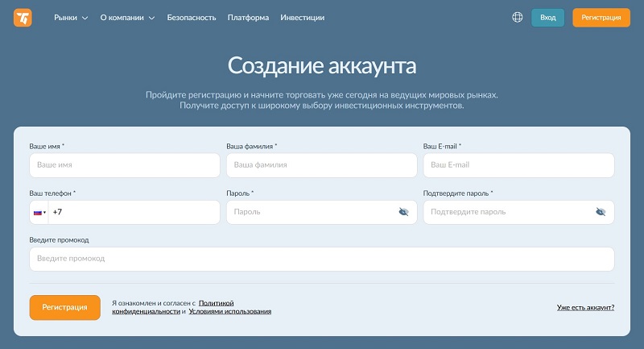This screenshot has height=349, width=644.
Task: Expand the Рынки dropdown menu
Action: (x=71, y=17)
